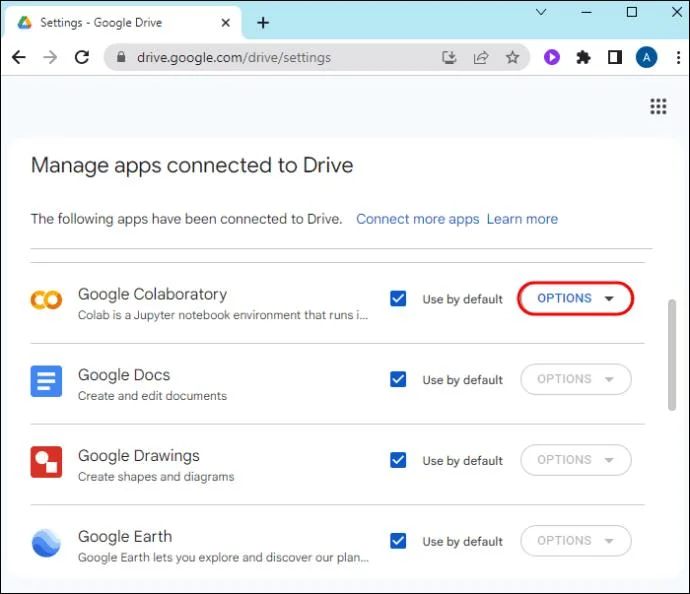The height and width of the screenshot is (594, 690).
Task: Bookmark this page with the star icon
Action: [512, 57]
